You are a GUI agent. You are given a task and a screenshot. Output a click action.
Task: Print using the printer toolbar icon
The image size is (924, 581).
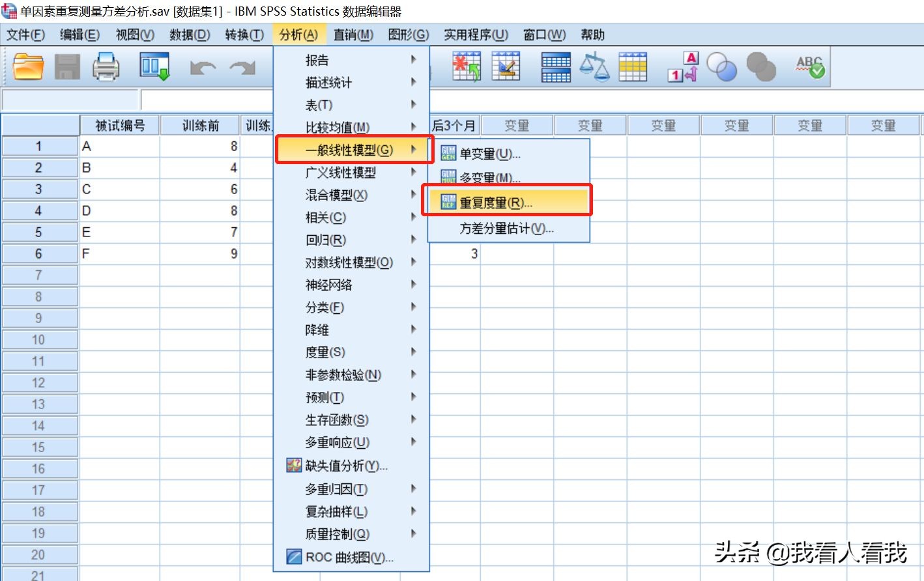[x=106, y=66]
